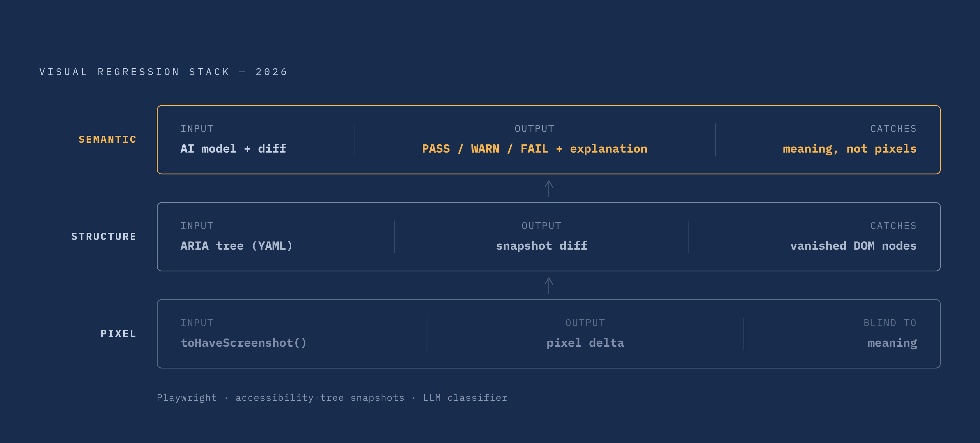980x443 pixels.
Task: Click 'toHaveScreenshot()' text
Action: 243,343
